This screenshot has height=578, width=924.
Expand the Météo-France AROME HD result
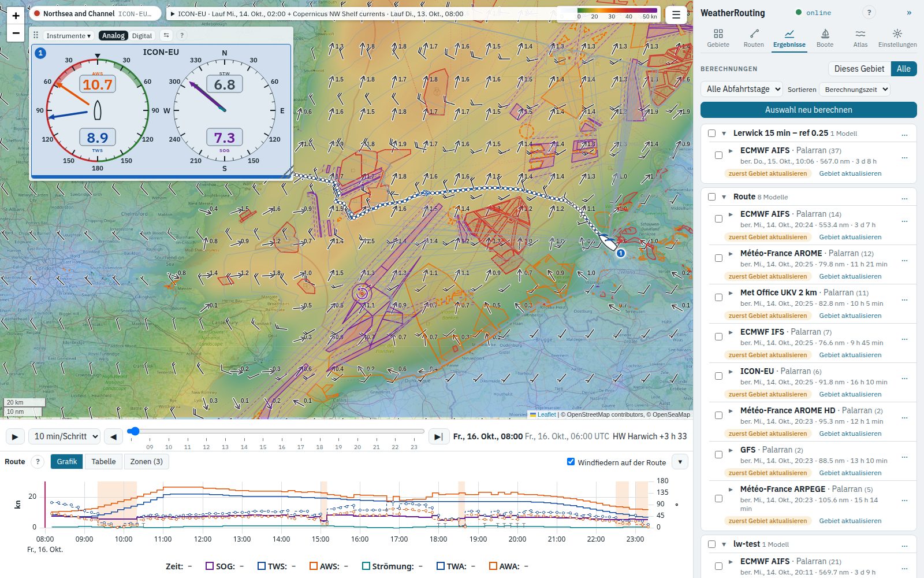point(731,411)
